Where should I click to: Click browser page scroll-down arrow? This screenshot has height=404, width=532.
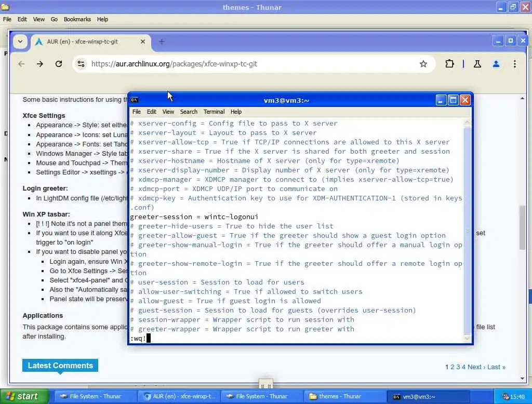pos(522,378)
